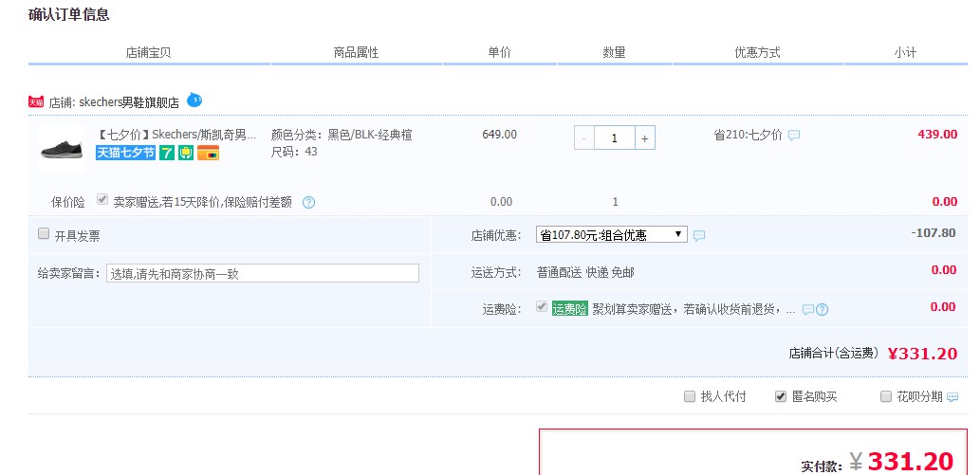Click the green 运费险 tag label

[570, 309]
